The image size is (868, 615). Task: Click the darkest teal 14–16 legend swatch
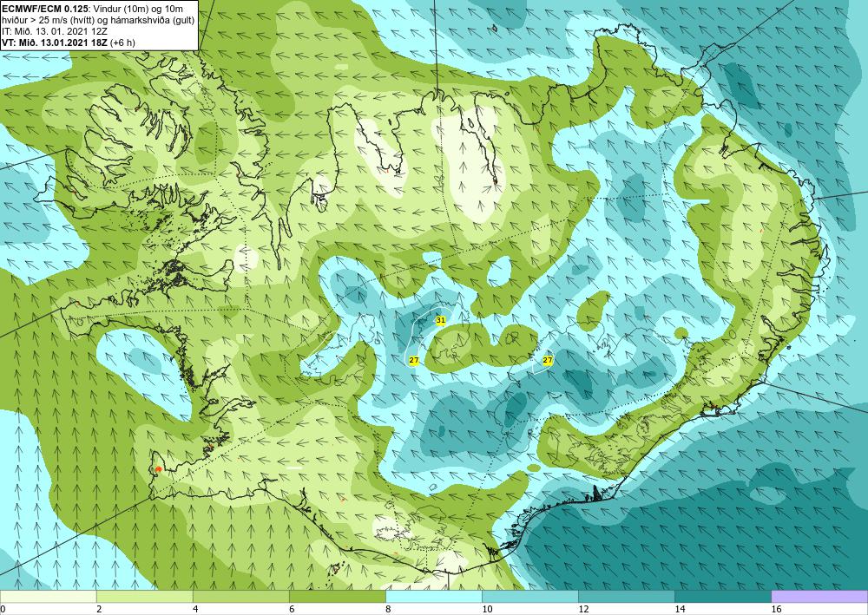(722, 596)
